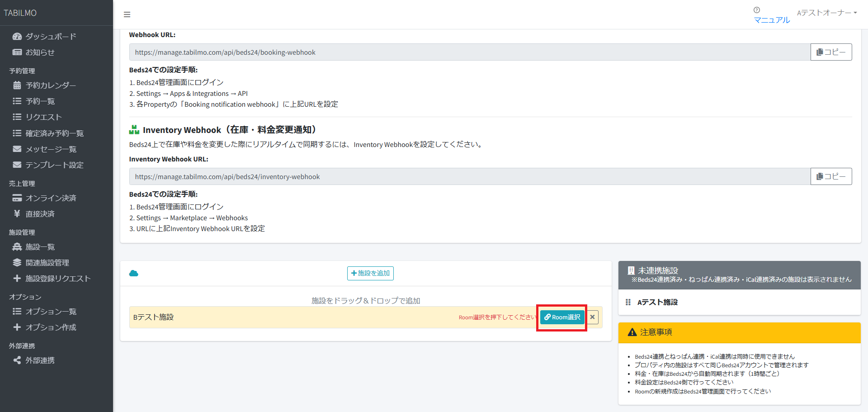This screenshot has height=412, width=868.
Task: Click the TABILMO logo text
Action: tap(20, 13)
